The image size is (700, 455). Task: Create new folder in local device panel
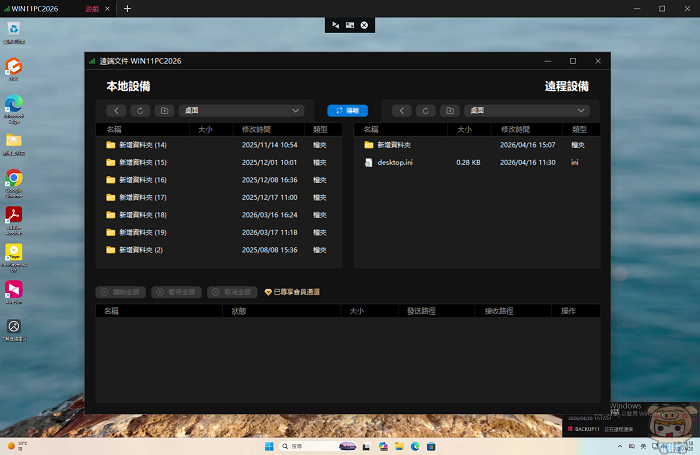point(165,110)
